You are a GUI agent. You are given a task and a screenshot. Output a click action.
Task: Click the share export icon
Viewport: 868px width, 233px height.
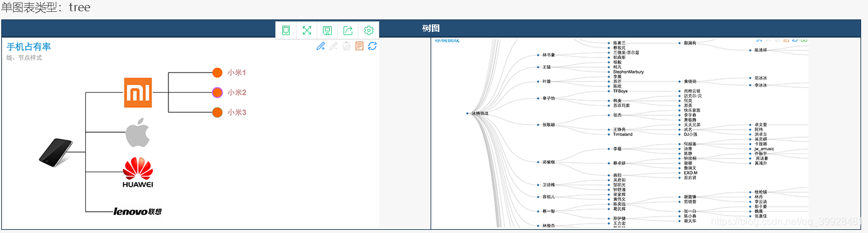348,30
